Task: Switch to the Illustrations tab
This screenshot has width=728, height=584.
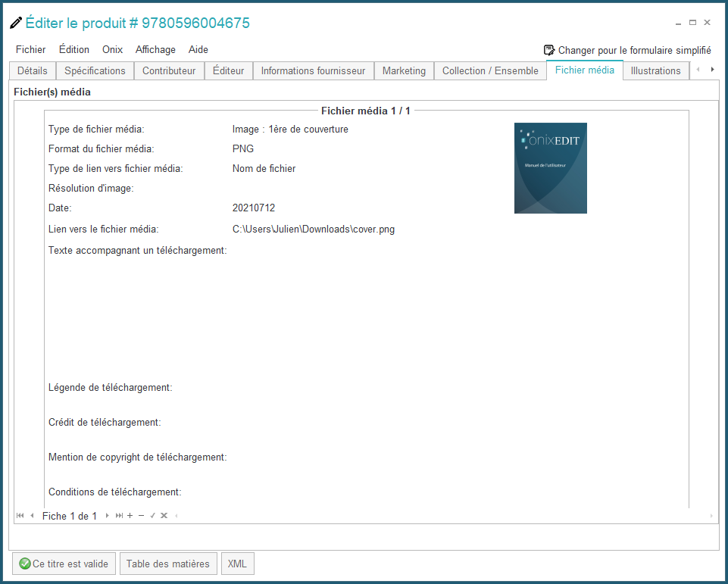Action: point(655,70)
